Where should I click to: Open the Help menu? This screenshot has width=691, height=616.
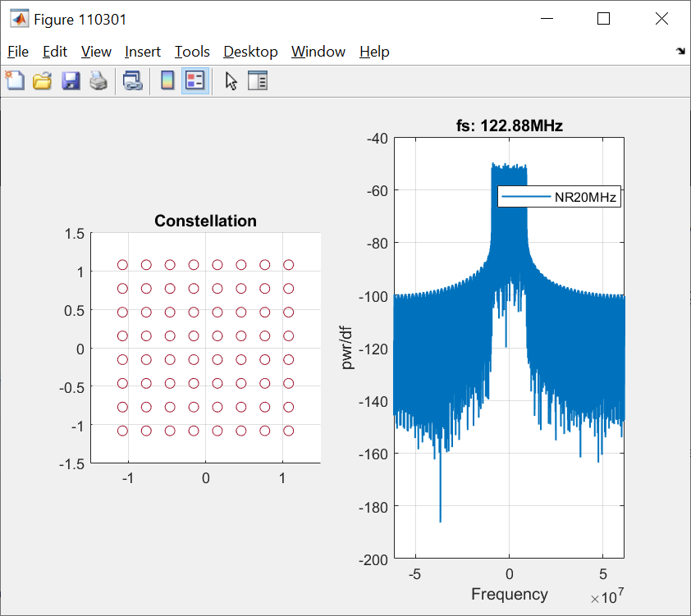(374, 51)
